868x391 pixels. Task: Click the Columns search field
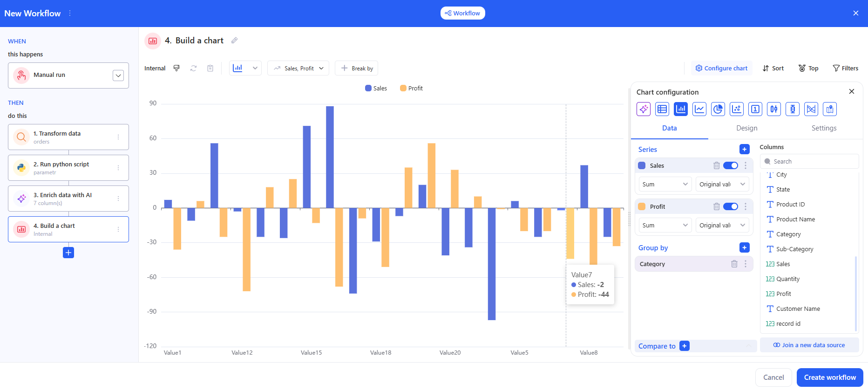(x=813, y=161)
